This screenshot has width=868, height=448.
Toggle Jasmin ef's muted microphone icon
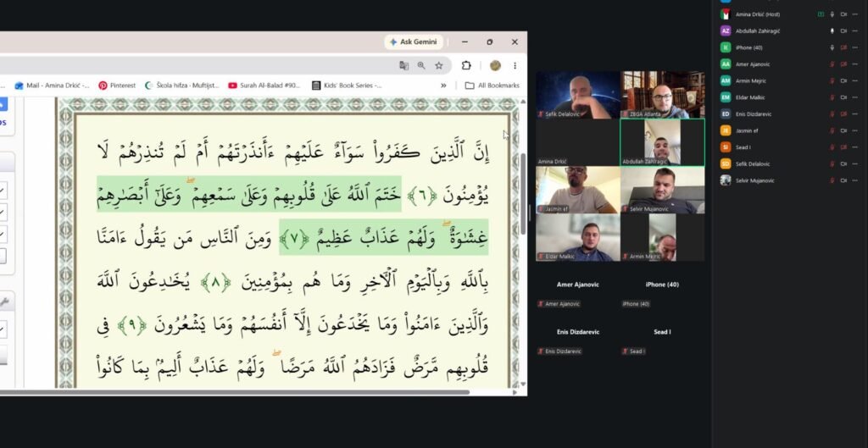pos(832,130)
